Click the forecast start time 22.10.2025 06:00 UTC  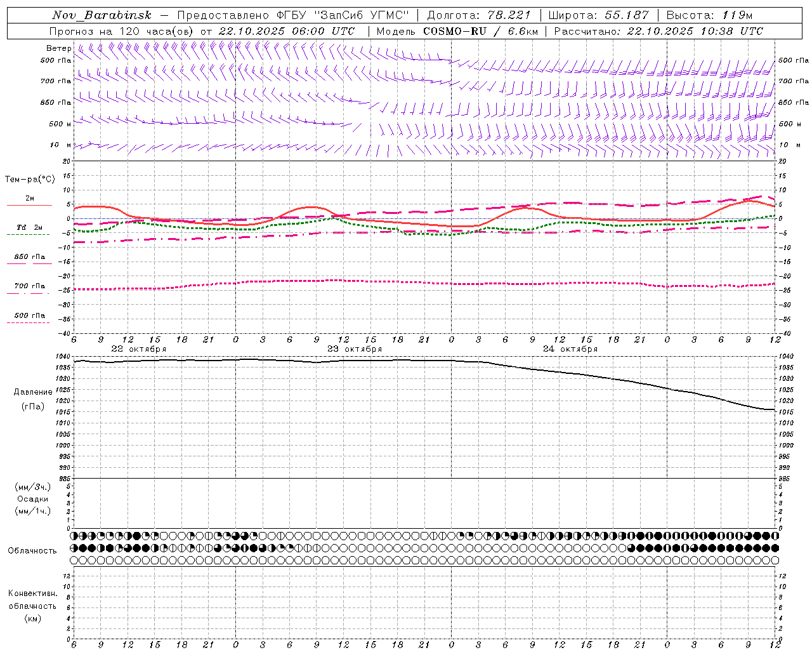(x=287, y=31)
